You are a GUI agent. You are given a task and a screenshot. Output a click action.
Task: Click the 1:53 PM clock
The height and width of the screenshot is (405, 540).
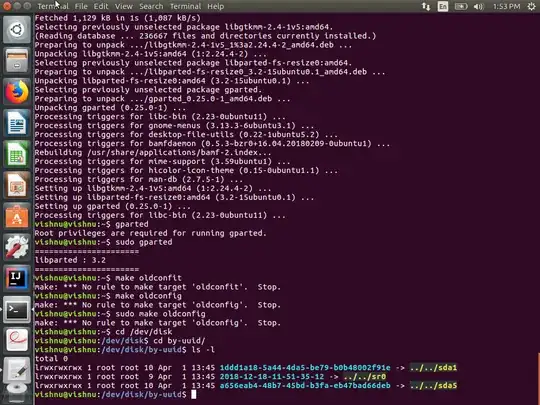(x=506, y=6)
